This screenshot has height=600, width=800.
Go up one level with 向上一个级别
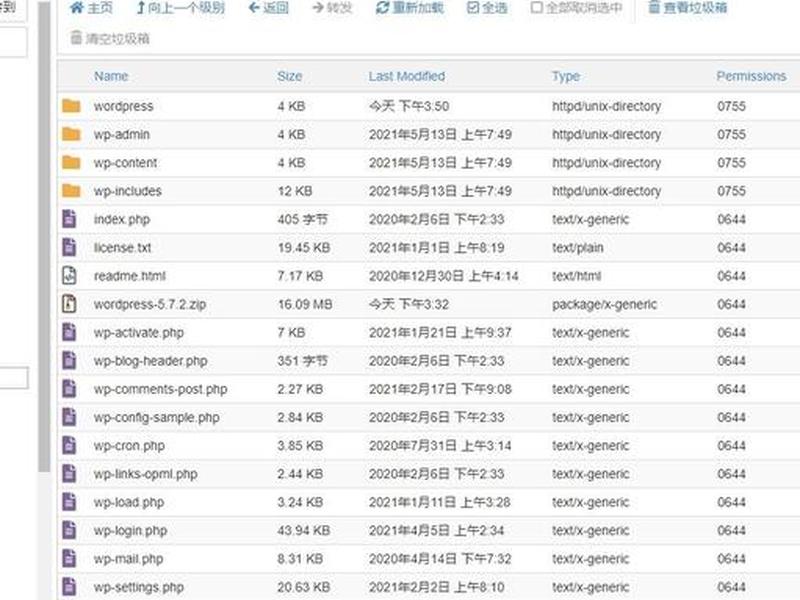tap(180, 8)
